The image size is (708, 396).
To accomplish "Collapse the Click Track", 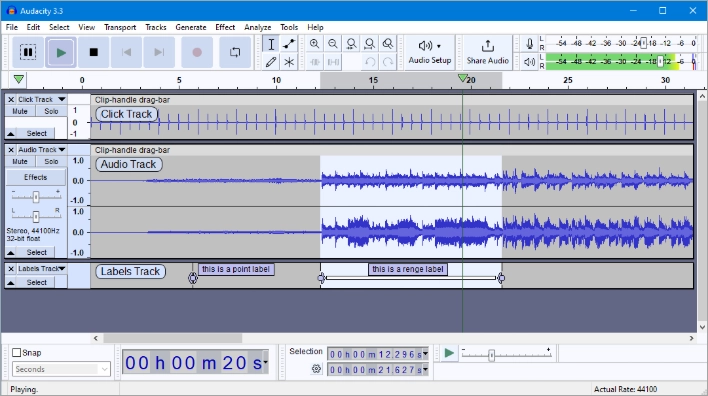I will (x=11, y=134).
